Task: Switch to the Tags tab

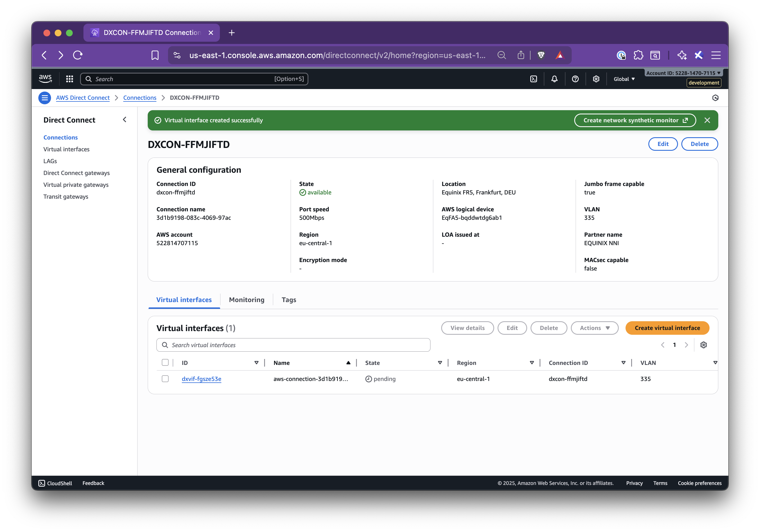Action: (289, 300)
